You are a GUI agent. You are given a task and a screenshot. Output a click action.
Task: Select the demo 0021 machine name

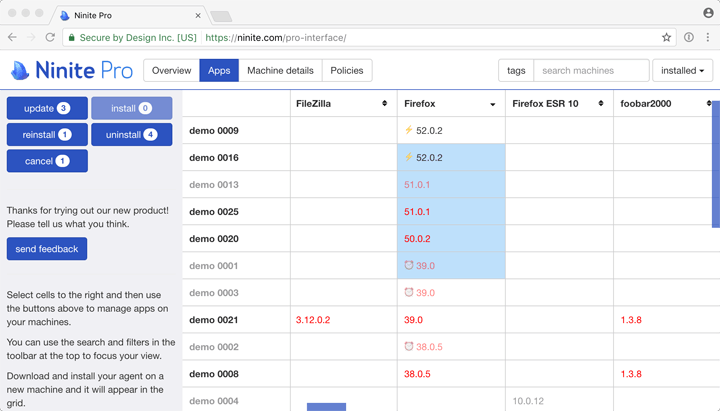pos(214,320)
